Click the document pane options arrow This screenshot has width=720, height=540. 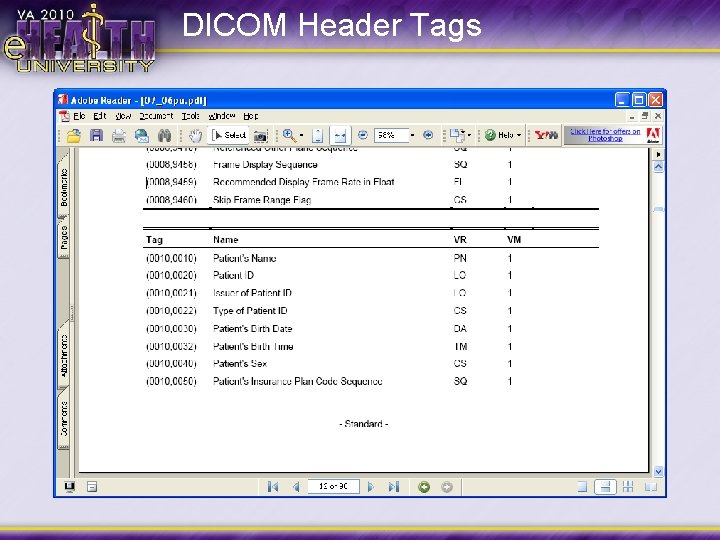click(658, 154)
